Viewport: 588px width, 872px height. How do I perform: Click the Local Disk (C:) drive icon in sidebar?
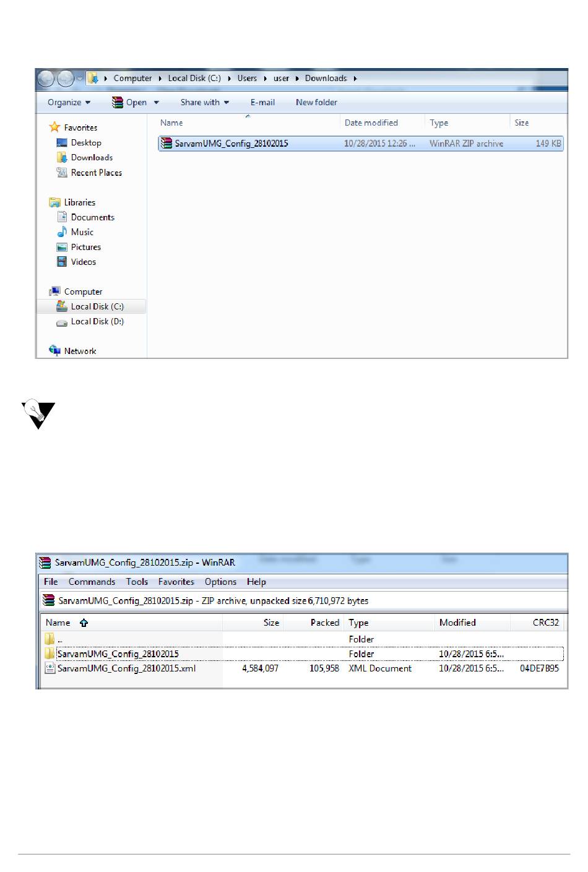point(62,306)
